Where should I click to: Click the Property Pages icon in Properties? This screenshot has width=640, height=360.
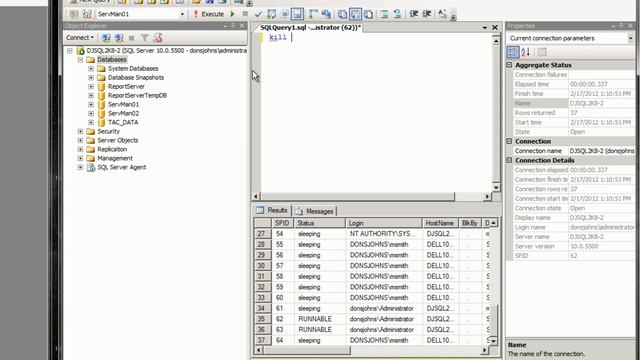(542, 52)
